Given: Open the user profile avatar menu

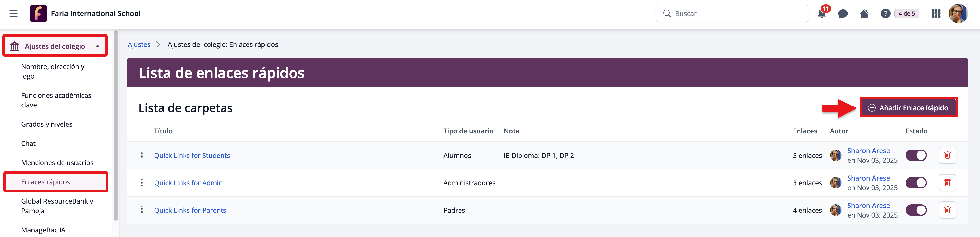Looking at the screenshot, I should (x=958, y=14).
